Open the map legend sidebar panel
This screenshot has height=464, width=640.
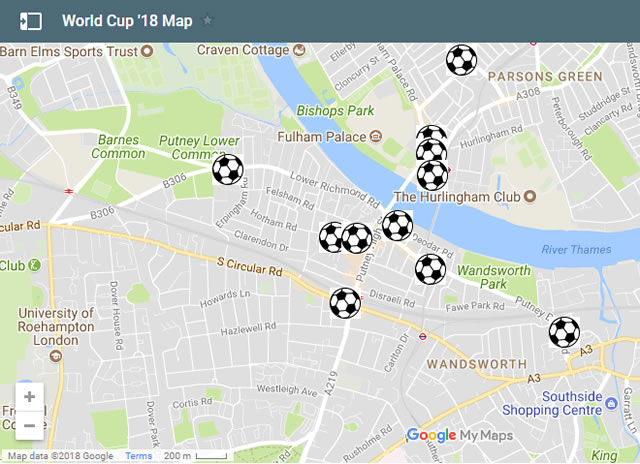point(31,20)
